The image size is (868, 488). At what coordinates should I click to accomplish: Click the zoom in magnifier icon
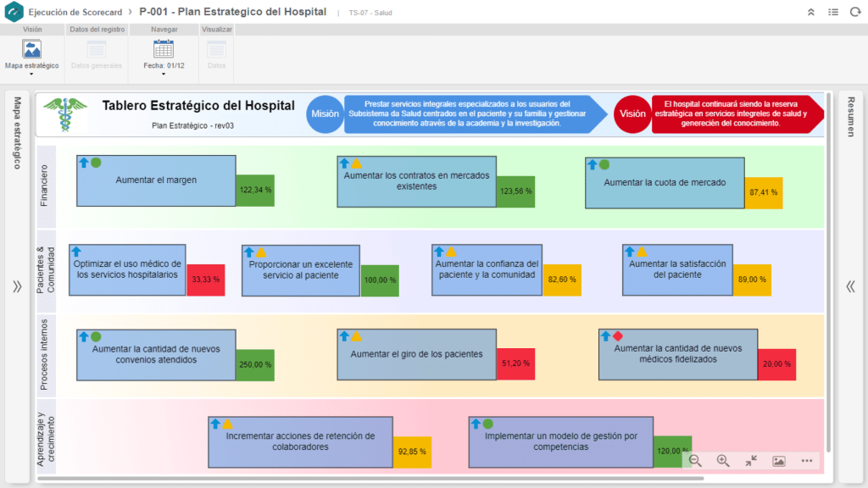point(723,461)
